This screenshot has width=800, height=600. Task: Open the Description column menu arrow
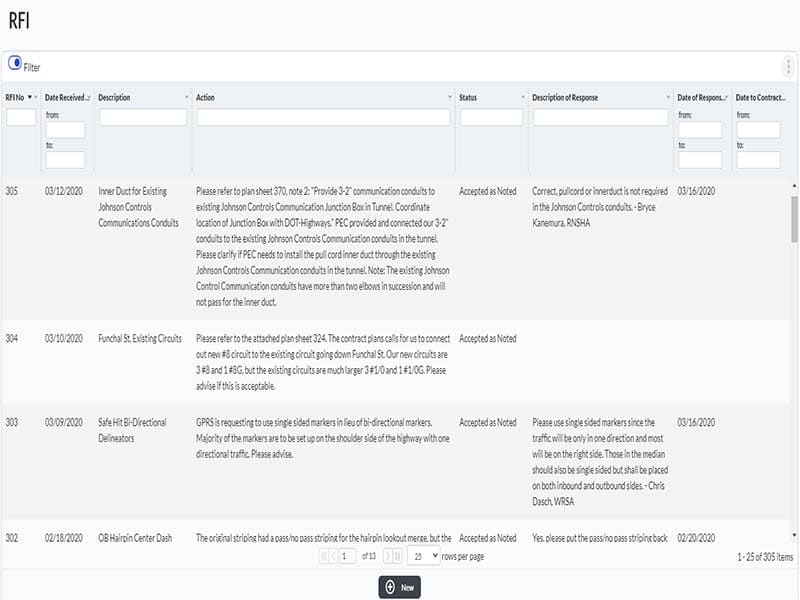click(187, 98)
